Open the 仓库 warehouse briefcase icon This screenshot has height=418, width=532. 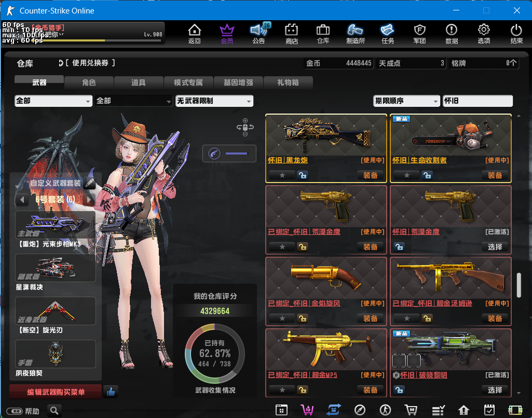pyautogui.click(x=323, y=34)
